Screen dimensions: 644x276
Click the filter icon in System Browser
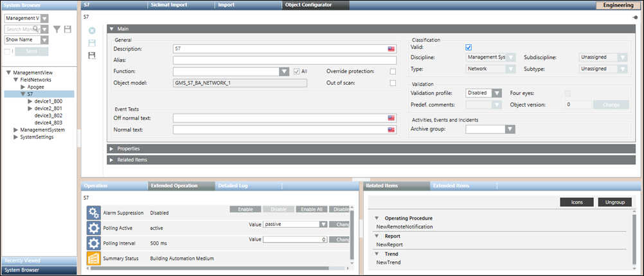tap(57, 29)
